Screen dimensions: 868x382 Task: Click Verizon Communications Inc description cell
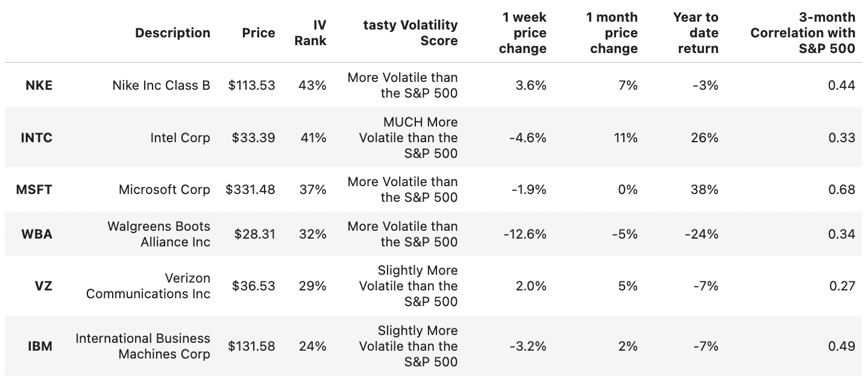pyautogui.click(x=148, y=286)
